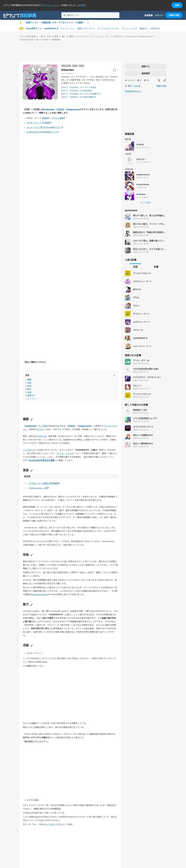Open the images count showing 40
This screenshot has width=186, height=868.
pos(146,80)
